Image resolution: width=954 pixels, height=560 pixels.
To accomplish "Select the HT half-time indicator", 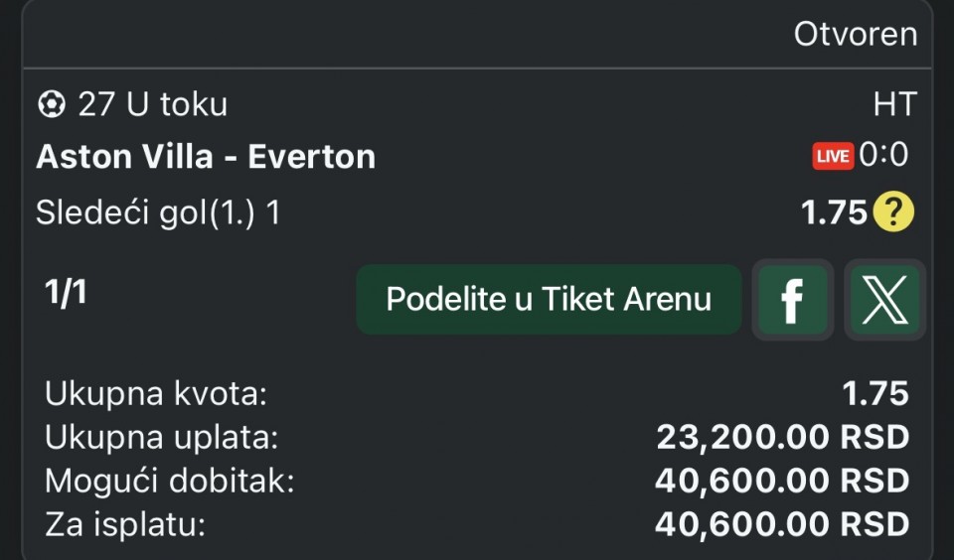I will click(x=894, y=103).
